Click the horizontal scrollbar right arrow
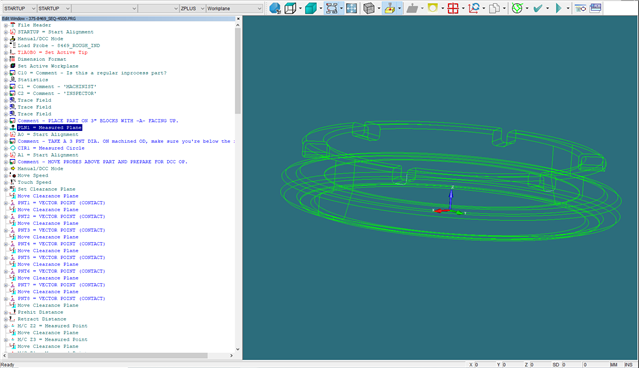Viewport: 639px width, 368px height. coord(231,356)
